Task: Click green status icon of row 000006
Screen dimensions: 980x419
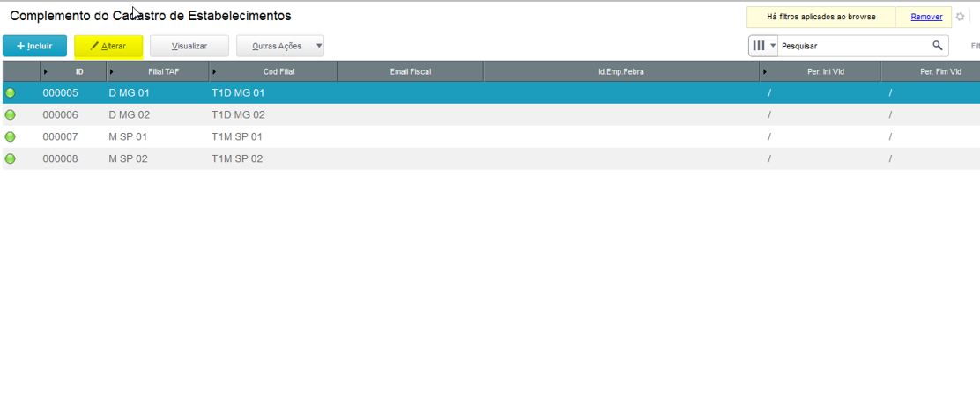Action: pyautogui.click(x=10, y=115)
